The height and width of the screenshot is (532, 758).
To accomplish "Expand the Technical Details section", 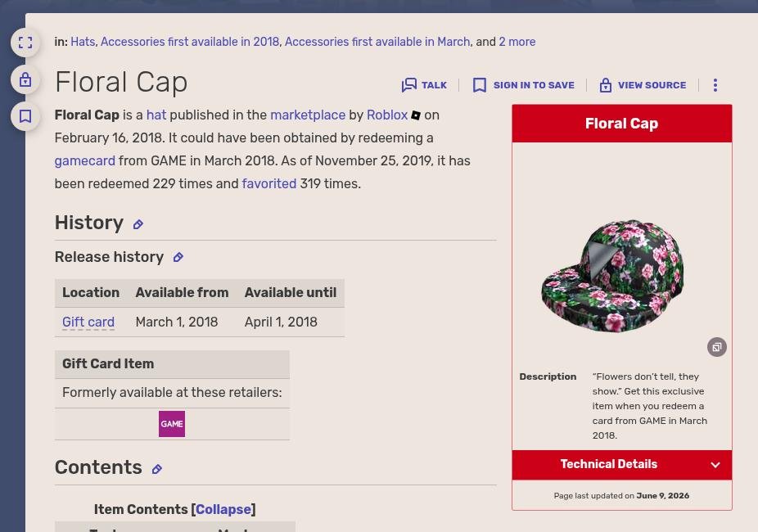I will pos(621,464).
